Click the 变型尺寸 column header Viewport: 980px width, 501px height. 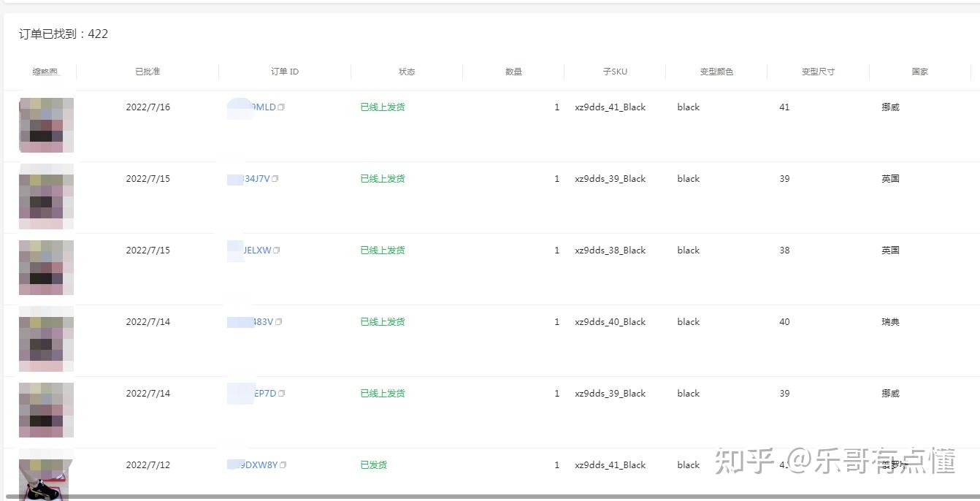[818, 71]
